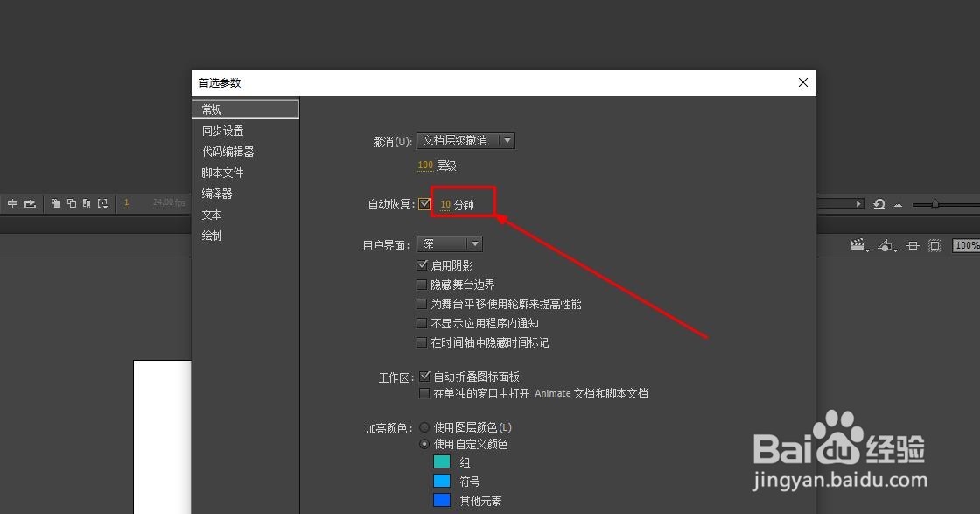Click the 10 minutes auto-recovery value
The width and height of the screenshot is (980, 514).
pyautogui.click(x=445, y=205)
